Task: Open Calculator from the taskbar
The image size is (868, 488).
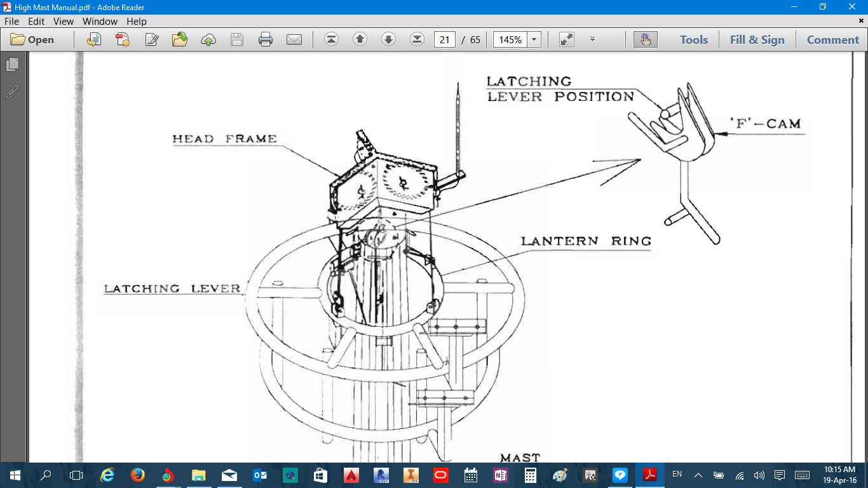Action: click(x=531, y=475)
